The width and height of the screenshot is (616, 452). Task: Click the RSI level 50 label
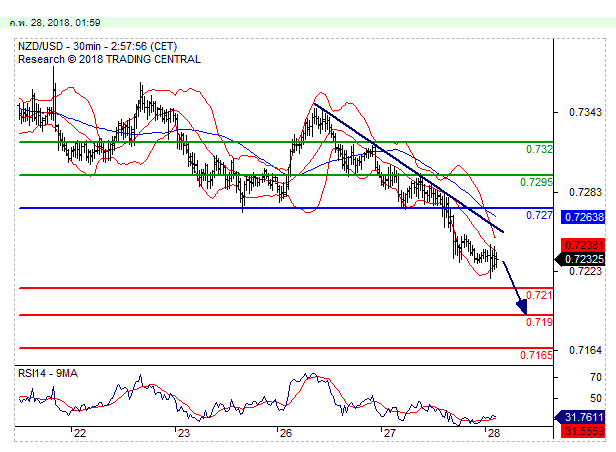click(596, 398)
